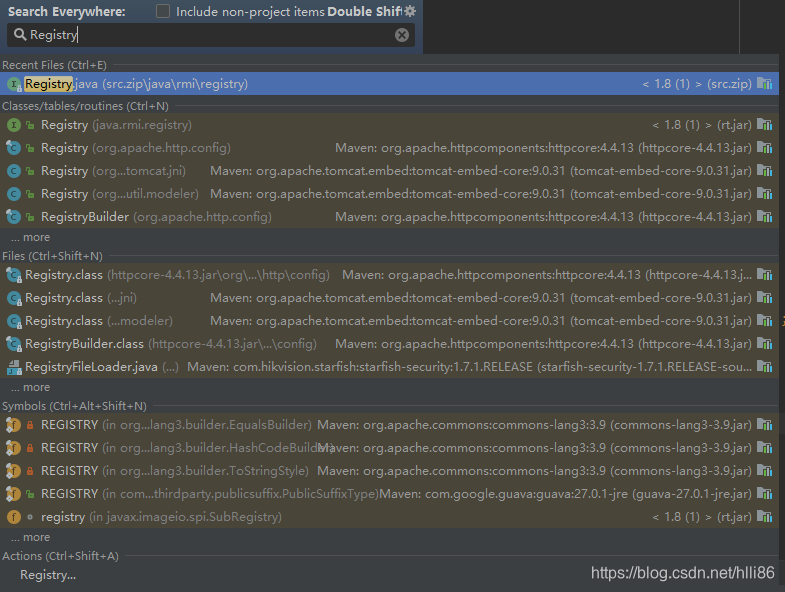Click file icon of jni Registry.class
Image resolution: width=785 pixels, height=592 pixels.
(14, 299)
